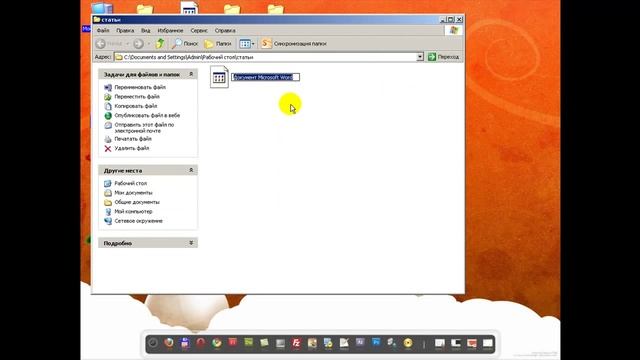Screen dimensions: 640x360
Task: Open the Back button history dropdown arrow
Action: (127, 44)
